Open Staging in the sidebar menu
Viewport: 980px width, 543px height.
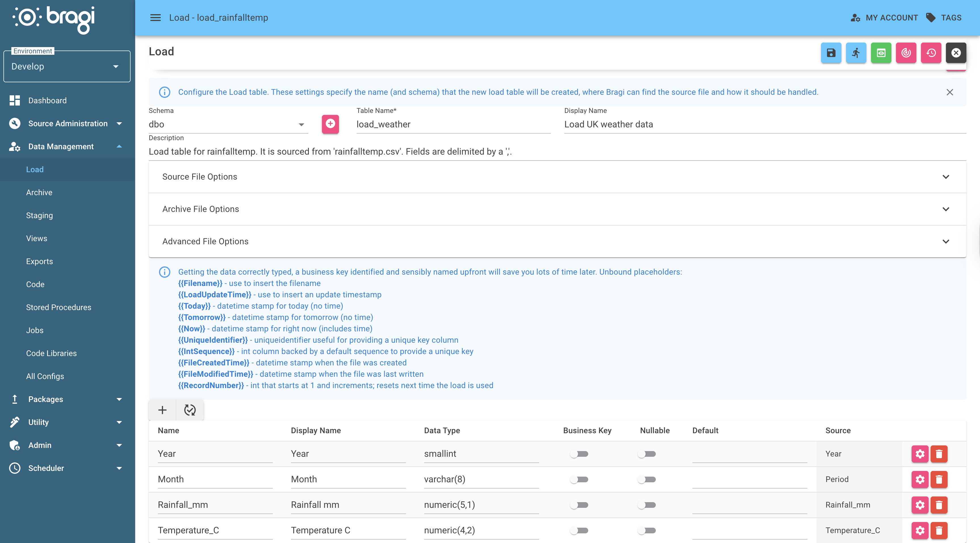tap(39, 215)
